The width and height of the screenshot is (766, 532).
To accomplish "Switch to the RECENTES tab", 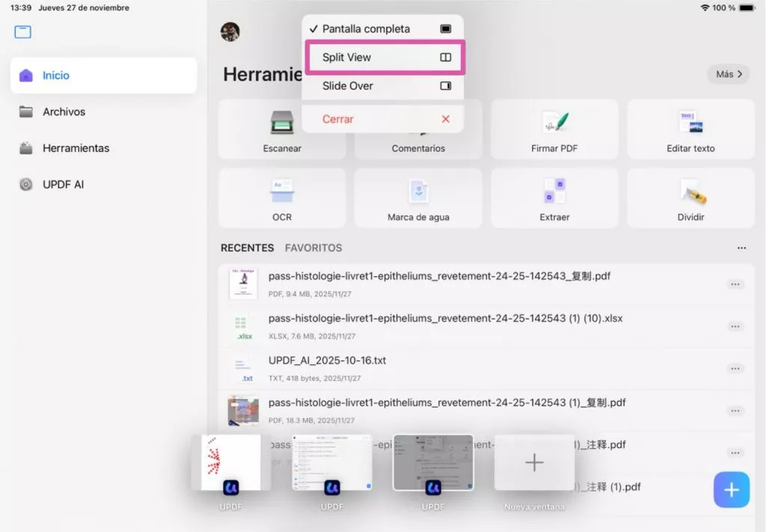I will 247,248.
